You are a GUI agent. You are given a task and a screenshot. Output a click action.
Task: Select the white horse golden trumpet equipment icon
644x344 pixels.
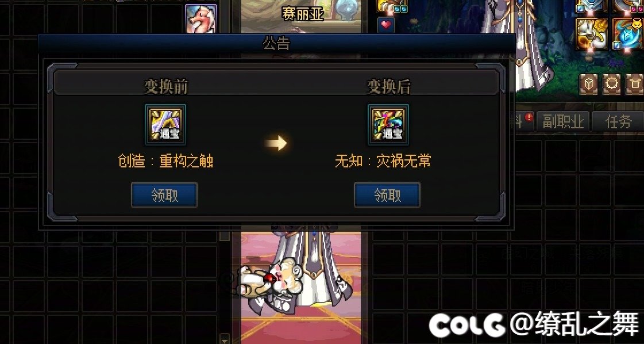click(591, 34)
